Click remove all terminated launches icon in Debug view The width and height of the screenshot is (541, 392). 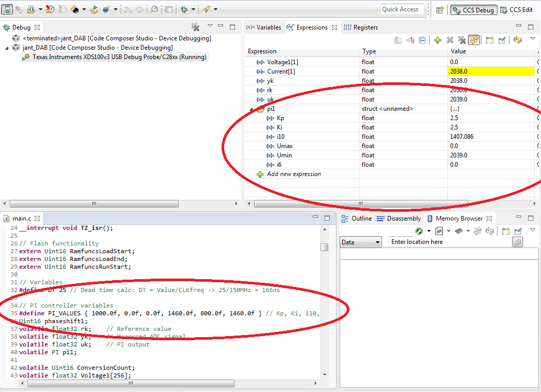click(196, 27)
